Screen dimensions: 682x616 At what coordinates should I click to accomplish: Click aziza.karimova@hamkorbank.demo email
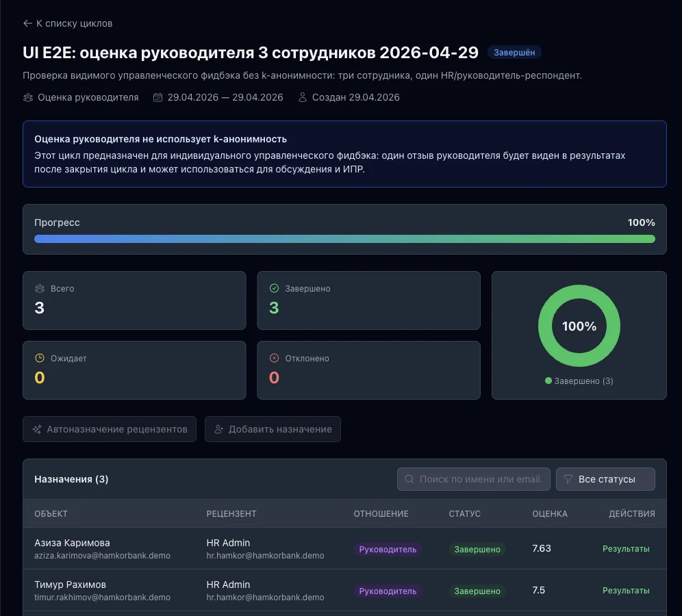coord(102,556)
